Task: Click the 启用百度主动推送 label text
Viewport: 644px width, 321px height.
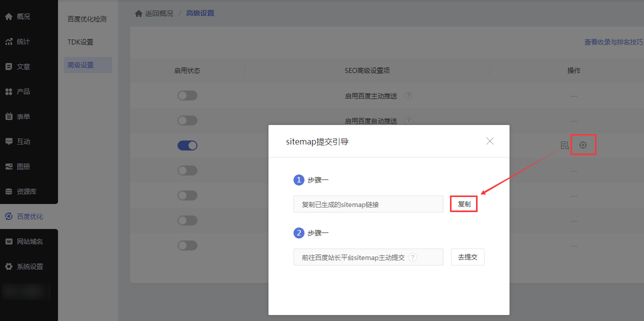Action: 371,95
